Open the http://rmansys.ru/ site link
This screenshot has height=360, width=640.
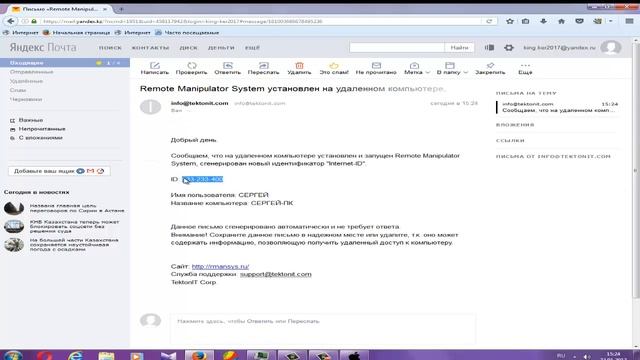(x=220, y=266)
